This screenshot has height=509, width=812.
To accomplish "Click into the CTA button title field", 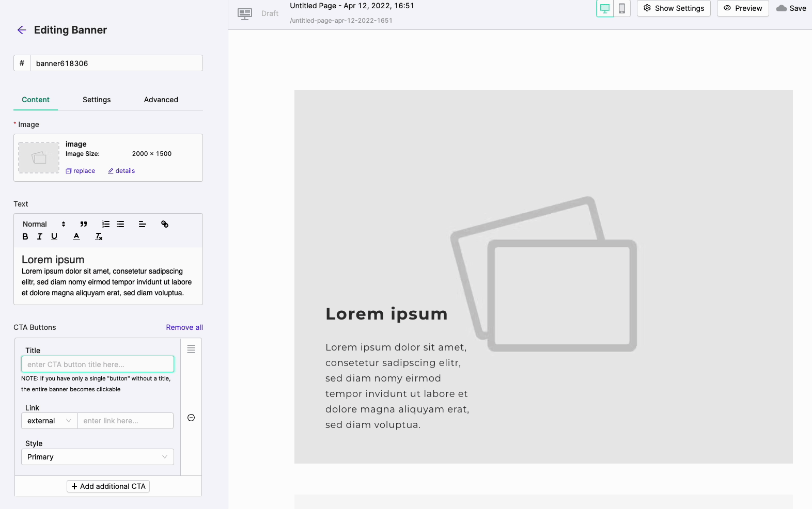I will (x=98, y=364).
